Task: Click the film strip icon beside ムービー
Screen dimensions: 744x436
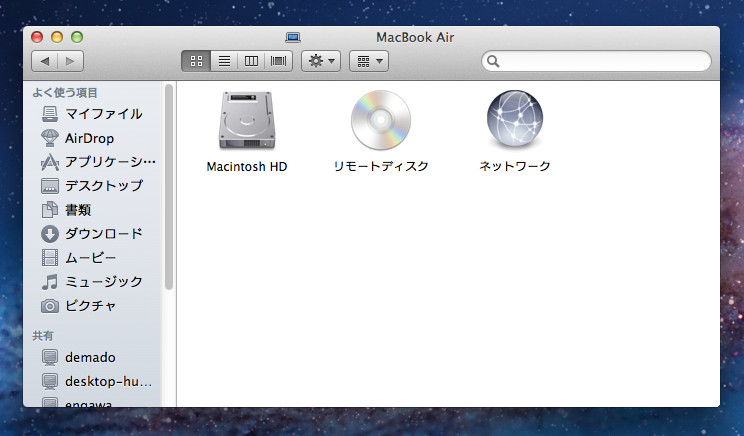Action: 50,258
